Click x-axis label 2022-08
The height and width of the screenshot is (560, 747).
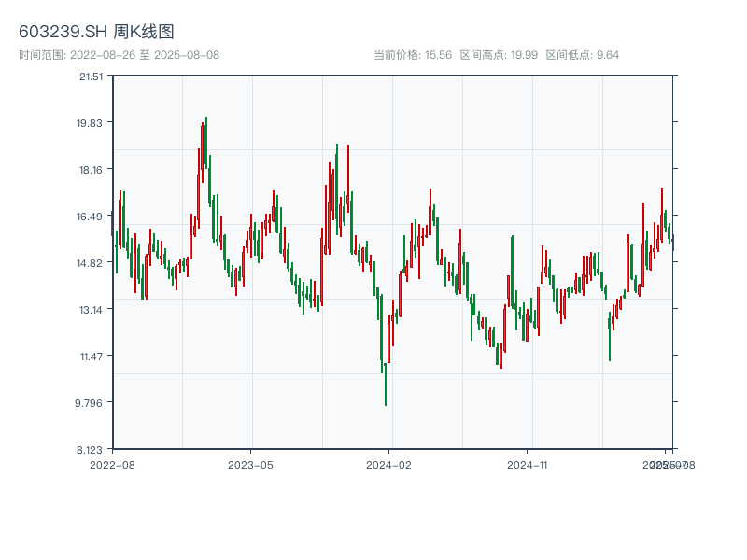click(x=112, y=465)
